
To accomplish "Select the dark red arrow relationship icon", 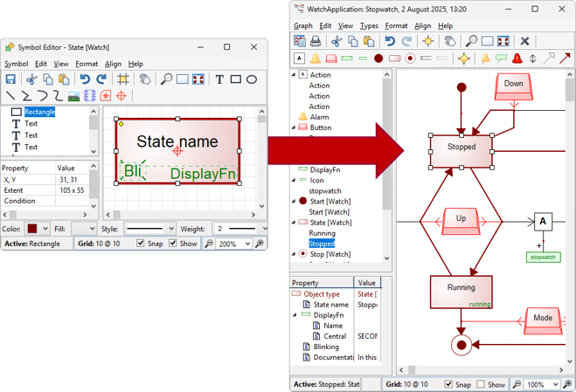I will pos(565,58).
